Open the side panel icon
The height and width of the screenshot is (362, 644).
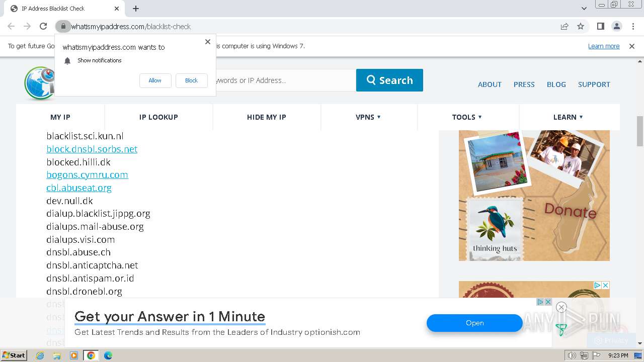[x=600, y=26]
